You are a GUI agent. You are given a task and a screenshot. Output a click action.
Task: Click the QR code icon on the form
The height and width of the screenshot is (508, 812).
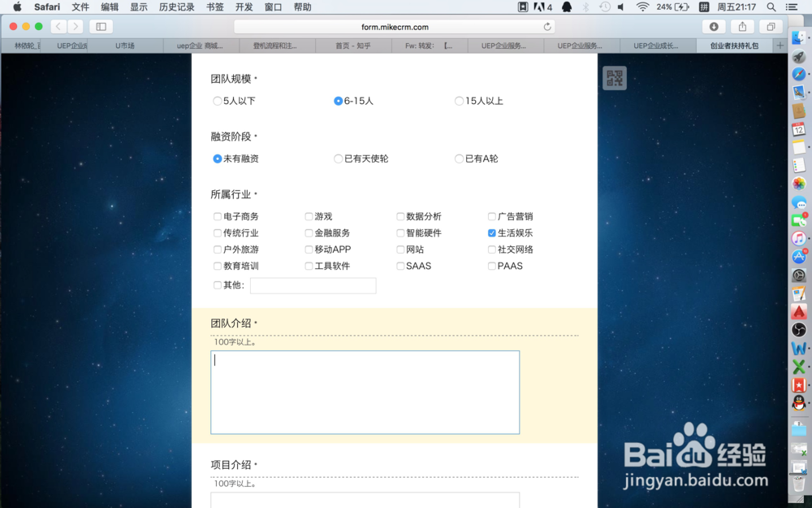(615, 78)
